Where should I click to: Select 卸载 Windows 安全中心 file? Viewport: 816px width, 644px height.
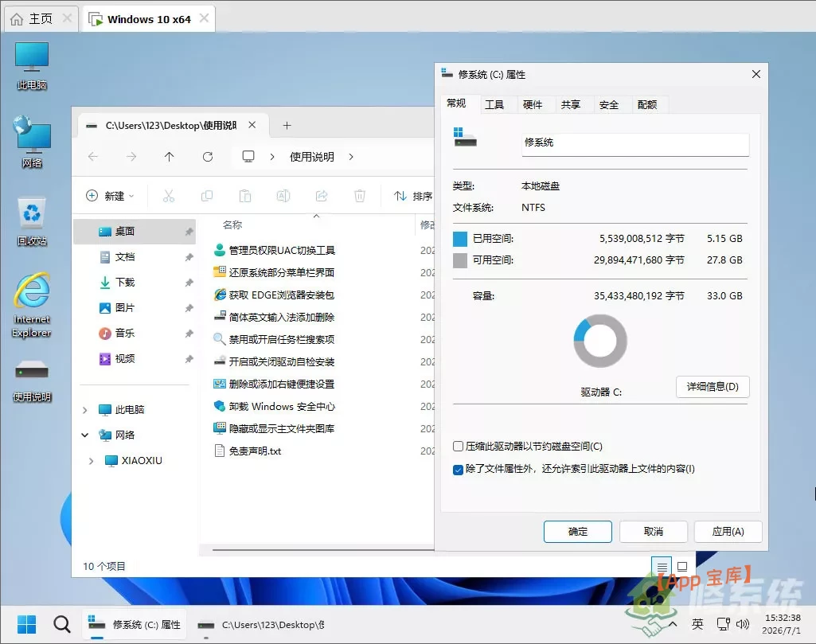[274, 406]
